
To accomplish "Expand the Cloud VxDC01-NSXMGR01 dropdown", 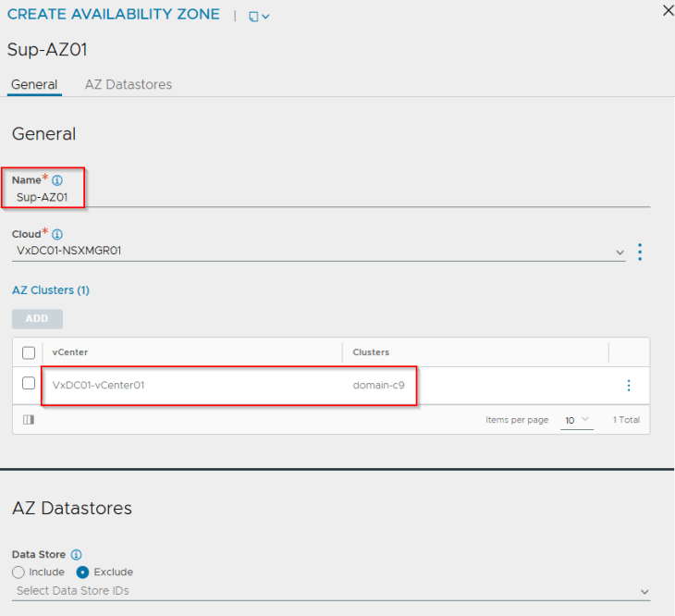I will tap(619, 252).
